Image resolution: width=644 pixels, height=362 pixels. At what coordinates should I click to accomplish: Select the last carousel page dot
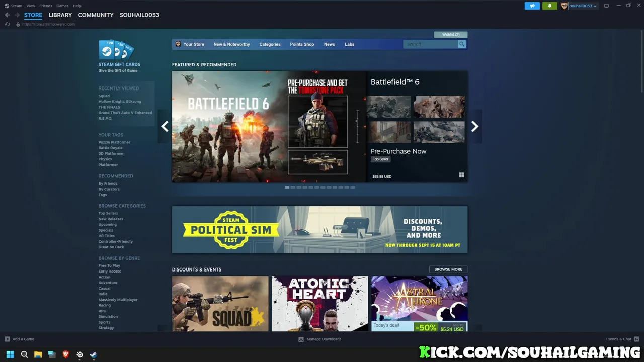point(353,187)
